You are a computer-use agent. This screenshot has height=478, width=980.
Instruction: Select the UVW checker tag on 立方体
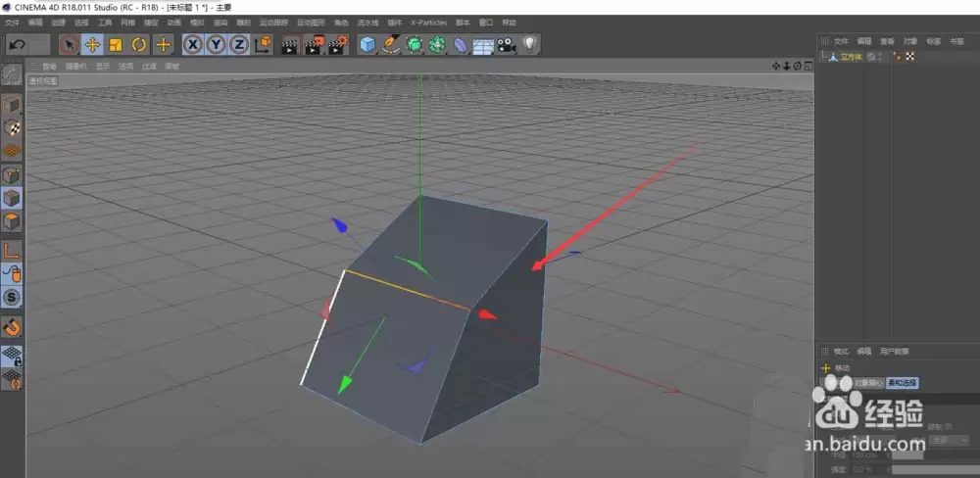click(x=910, y=57)
